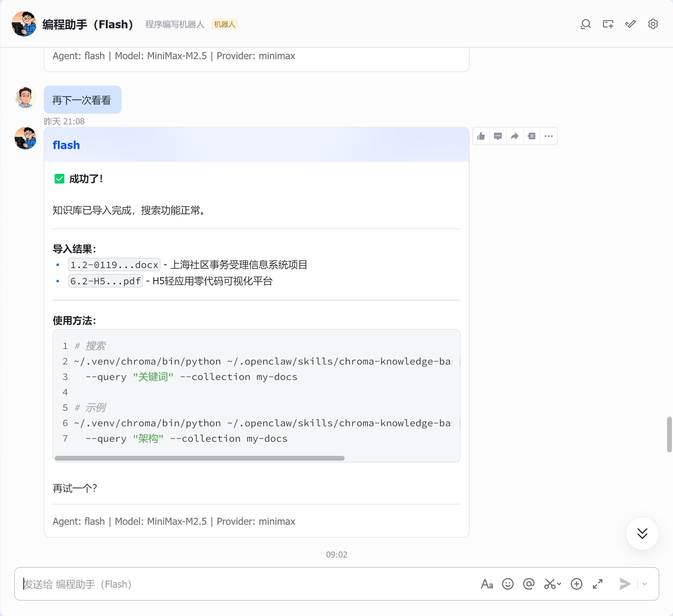Toggle text formatting Aa option

(x=487, y=584)
